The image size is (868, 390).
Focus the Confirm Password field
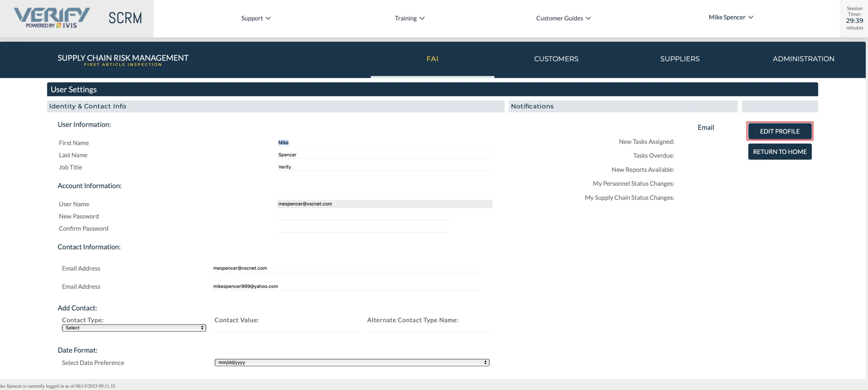pyautogui.click(x=363, y=228)
